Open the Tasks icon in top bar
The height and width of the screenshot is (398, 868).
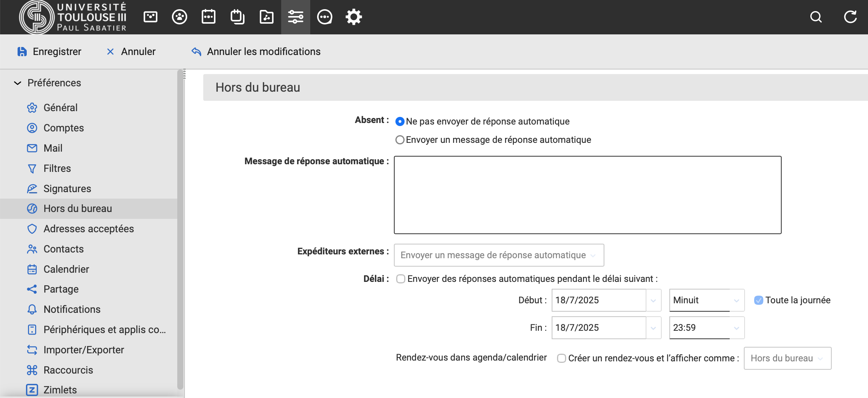point(238,17)
